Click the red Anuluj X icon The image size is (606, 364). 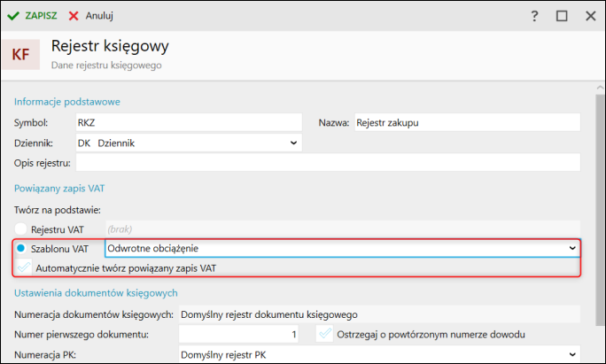coord(74,16)
